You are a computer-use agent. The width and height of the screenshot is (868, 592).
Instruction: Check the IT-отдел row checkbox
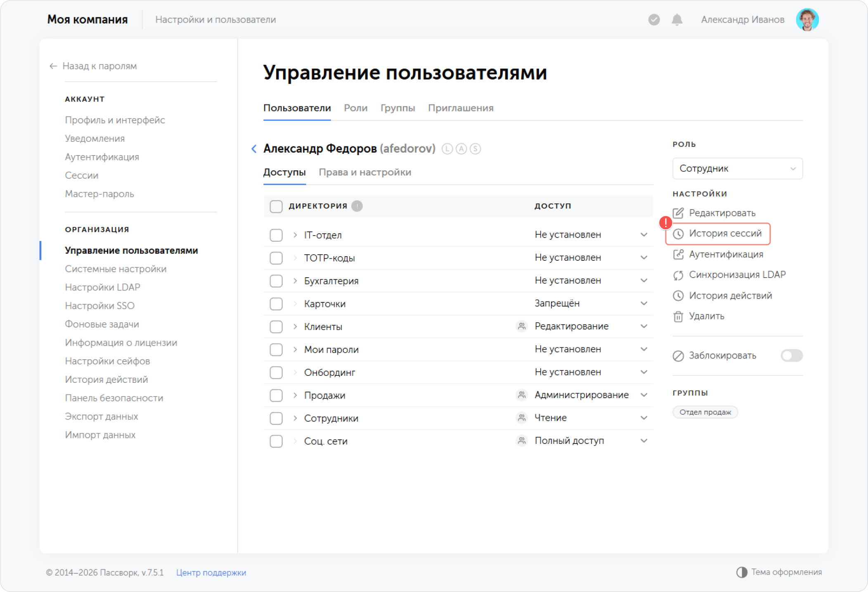pos(276,235)
